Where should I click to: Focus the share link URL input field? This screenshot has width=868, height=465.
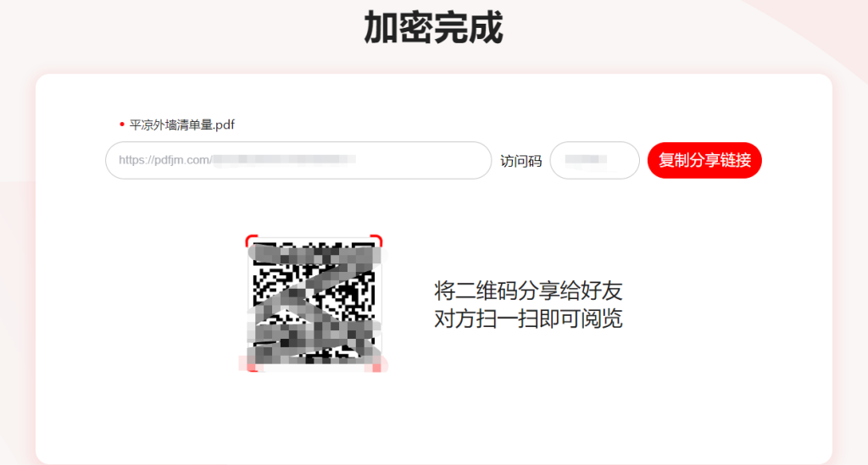(298, 160)
